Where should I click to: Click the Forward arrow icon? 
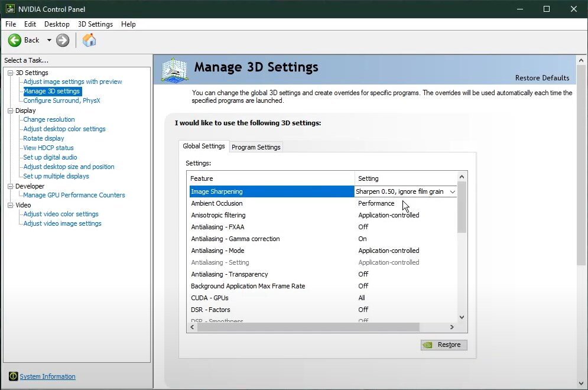(63, 40)
